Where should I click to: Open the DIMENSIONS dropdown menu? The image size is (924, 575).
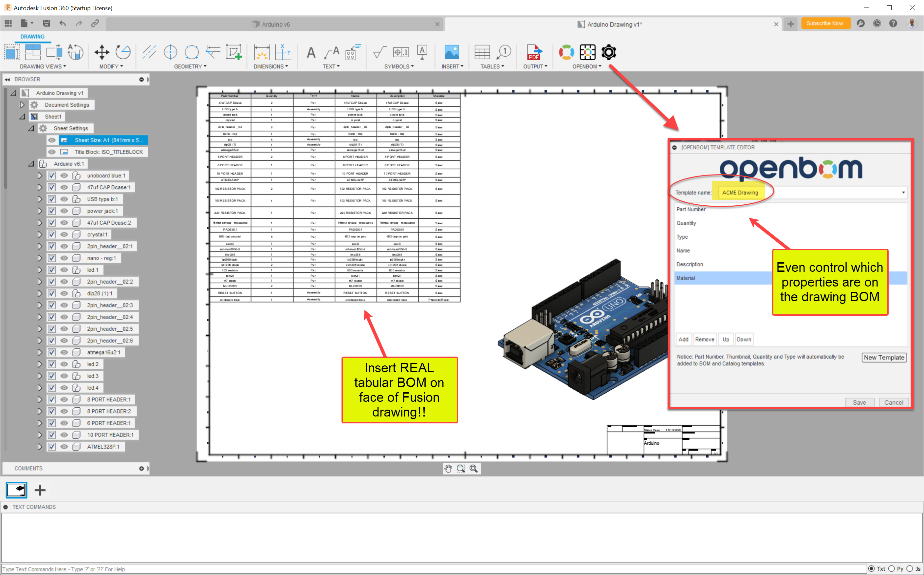click(x=270, y=66)
